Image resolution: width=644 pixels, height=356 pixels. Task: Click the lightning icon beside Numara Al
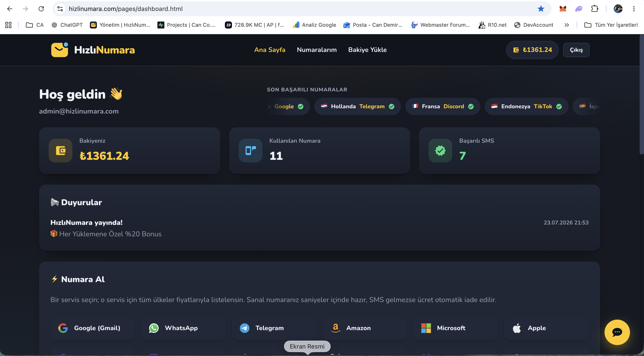click(x=55, y=279)
